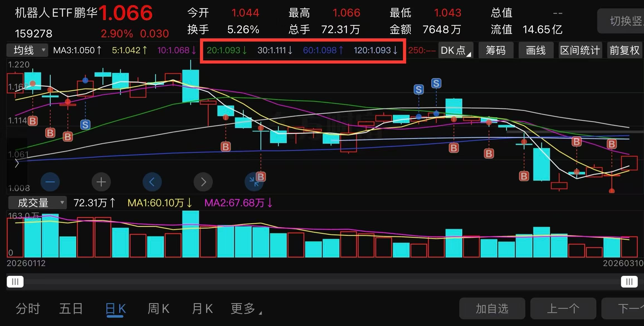644x326 pixels.
Task: Switch to the 分时 tab
Action: [28, 309]
